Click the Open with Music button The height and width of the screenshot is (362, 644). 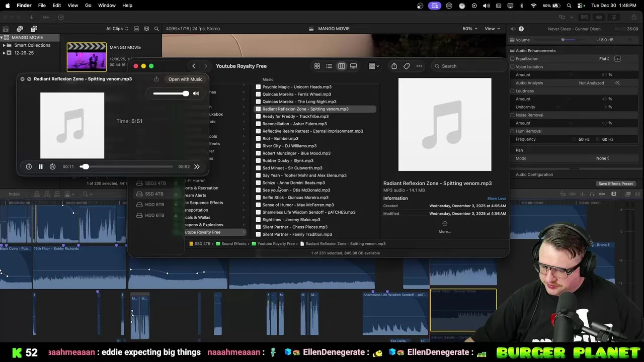pyautogui.click(x=185, y=79)
